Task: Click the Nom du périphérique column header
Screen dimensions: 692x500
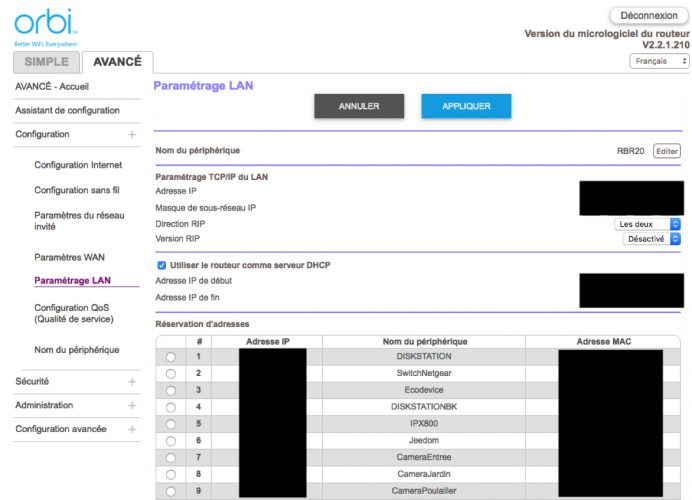Action: pyautogui.click(x=425, y=342)
